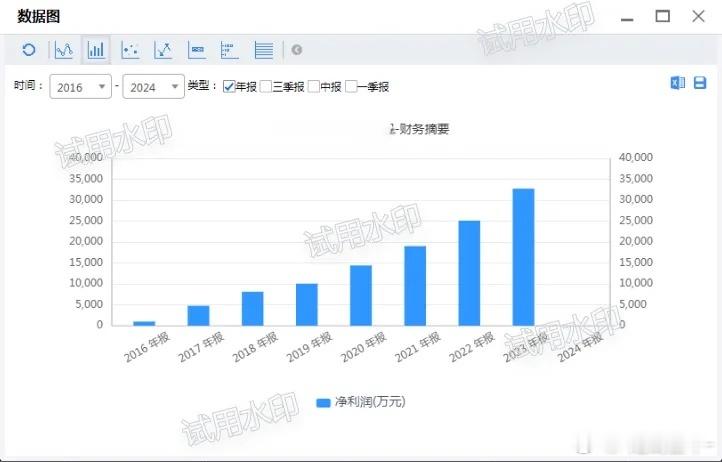Click the axis scale settings icon

tap(229, 50)
